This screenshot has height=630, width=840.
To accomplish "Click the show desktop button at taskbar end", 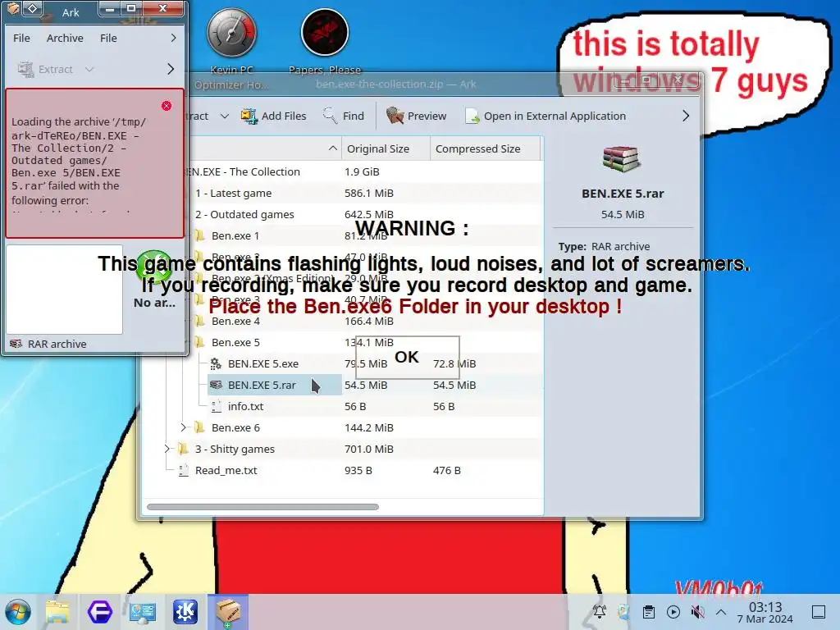I will point(819,612).
